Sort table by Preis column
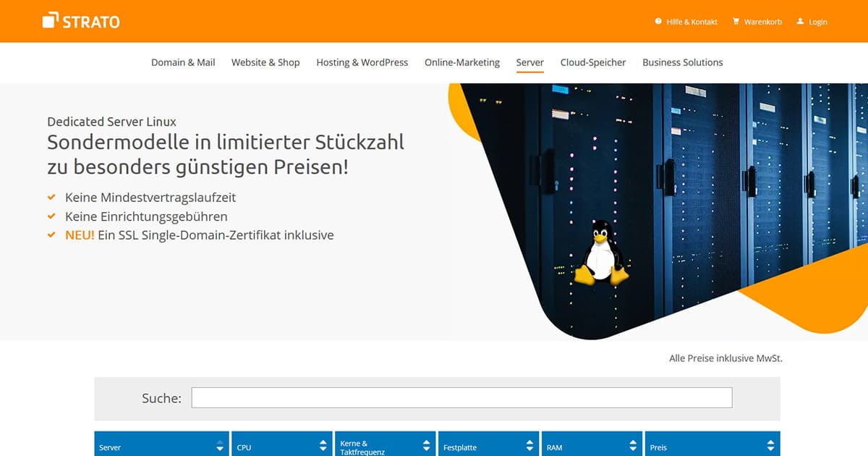The image size is (868, 456). 712,444
